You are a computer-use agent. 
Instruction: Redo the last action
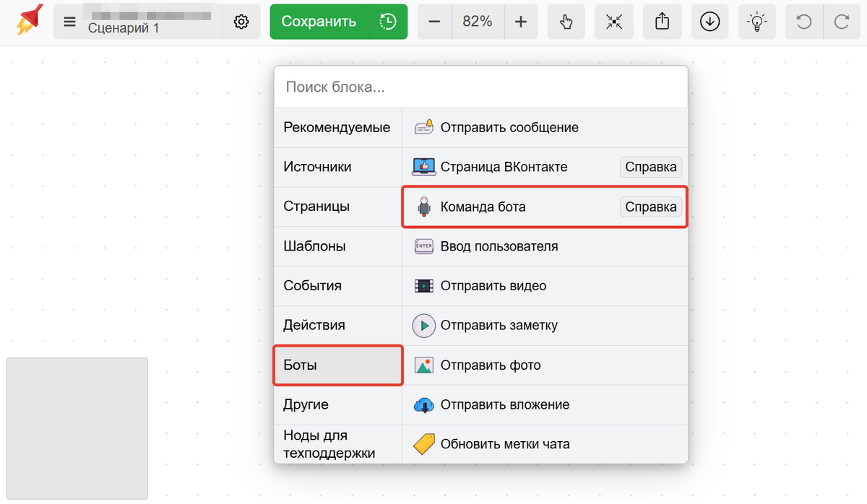pyautogui.click(x=841, y=22)
